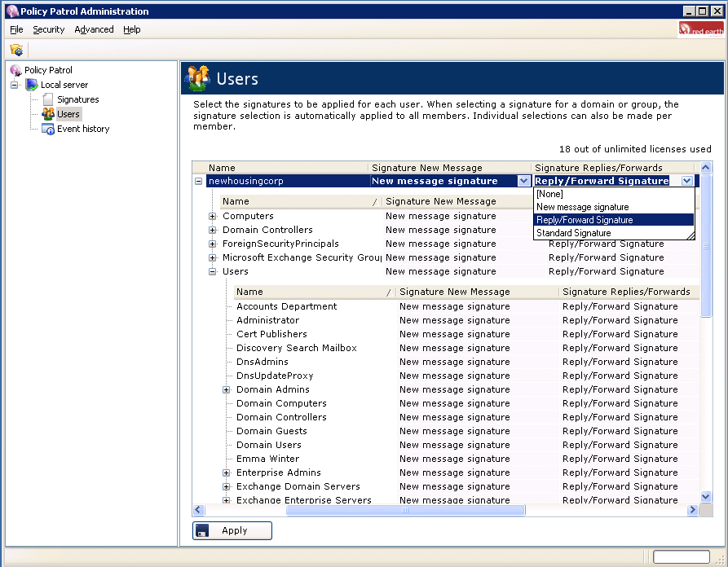Collapse the Local server tree node
Image resolution: width=728 pixels, height=567 pixels.
click(x=15, y=85)
